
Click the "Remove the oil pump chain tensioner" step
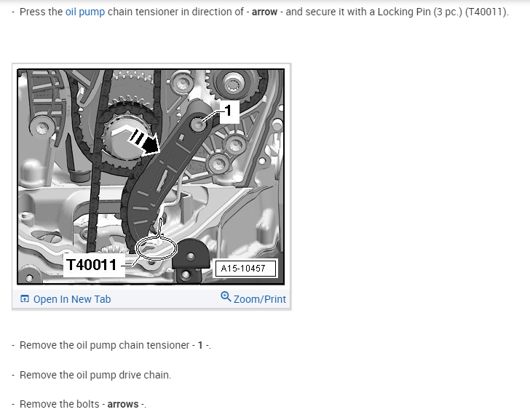coord(115,345)
